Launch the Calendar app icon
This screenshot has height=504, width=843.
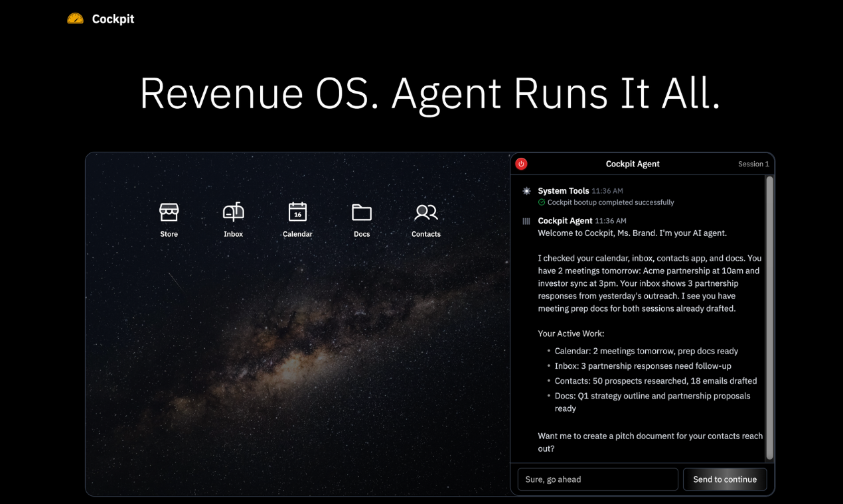point(297,213)
